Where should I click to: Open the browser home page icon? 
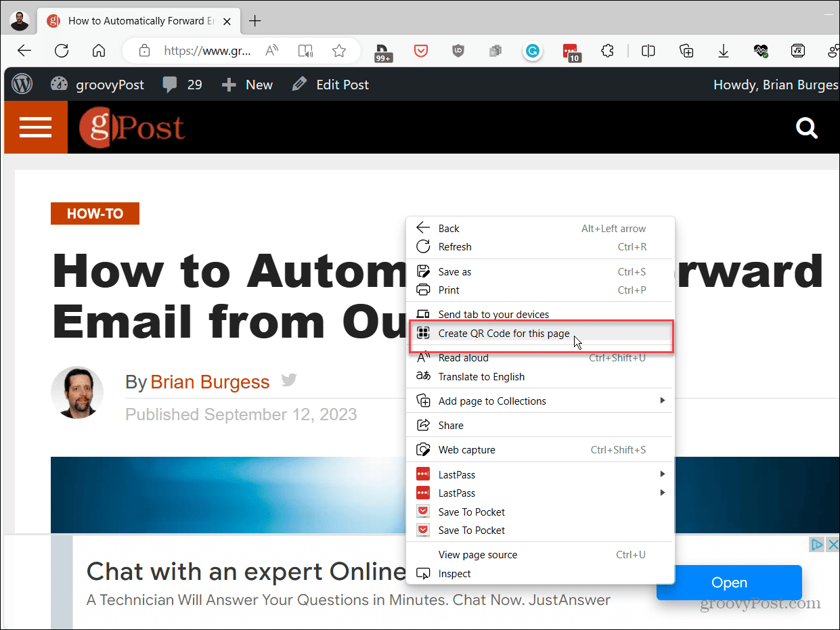[x=99, y=51]
